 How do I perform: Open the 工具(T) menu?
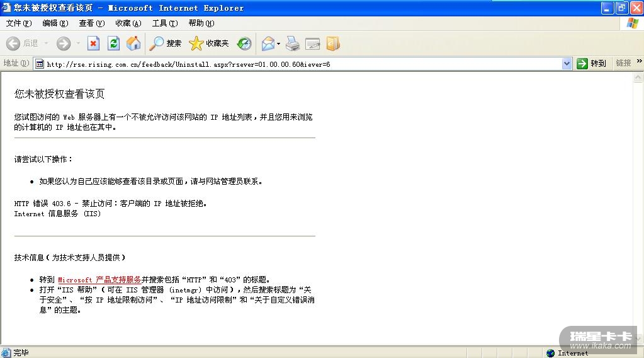click(165, 23)
